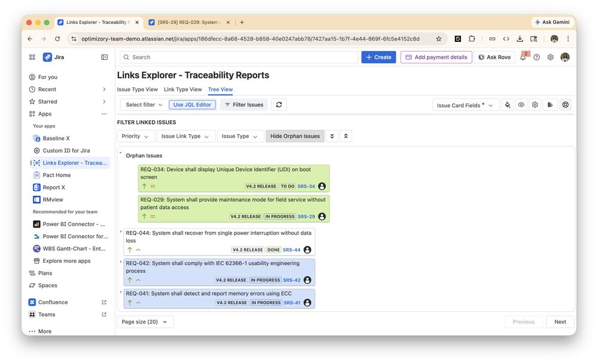598x364 pixels.
Task: Expand all with double chevron down icon
Action: [x=332, y=136]
